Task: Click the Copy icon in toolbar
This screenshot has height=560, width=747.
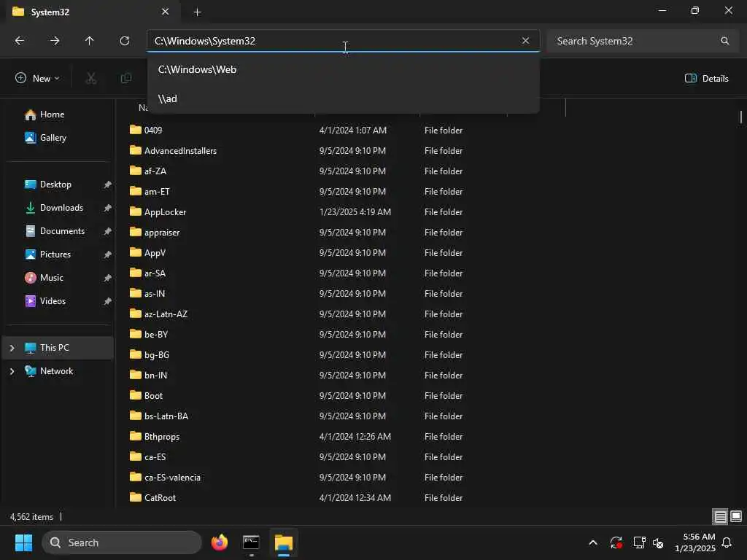Action: 126,79
